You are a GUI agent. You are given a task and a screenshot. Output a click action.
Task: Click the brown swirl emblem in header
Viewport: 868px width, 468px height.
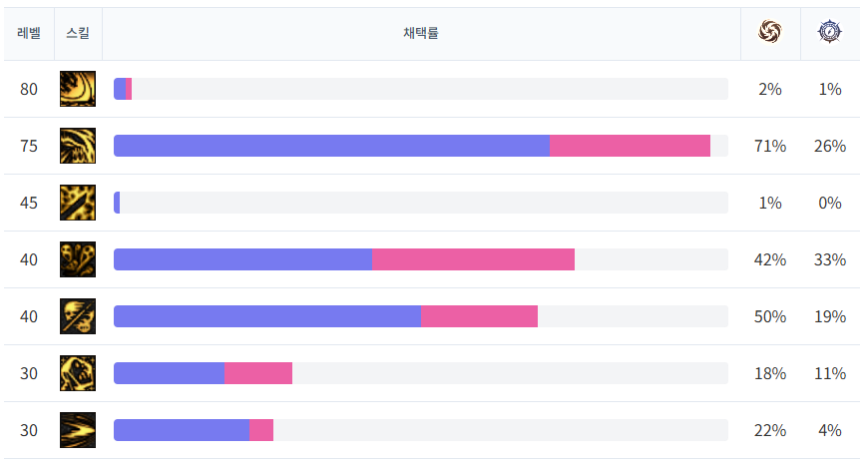coord(770,32)
